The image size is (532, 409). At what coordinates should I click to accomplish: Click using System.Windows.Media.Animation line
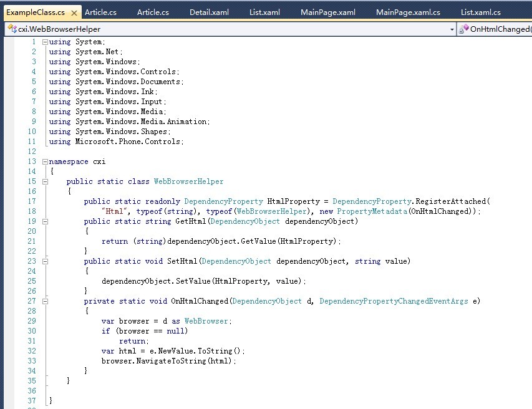click(x=129, y=122)
